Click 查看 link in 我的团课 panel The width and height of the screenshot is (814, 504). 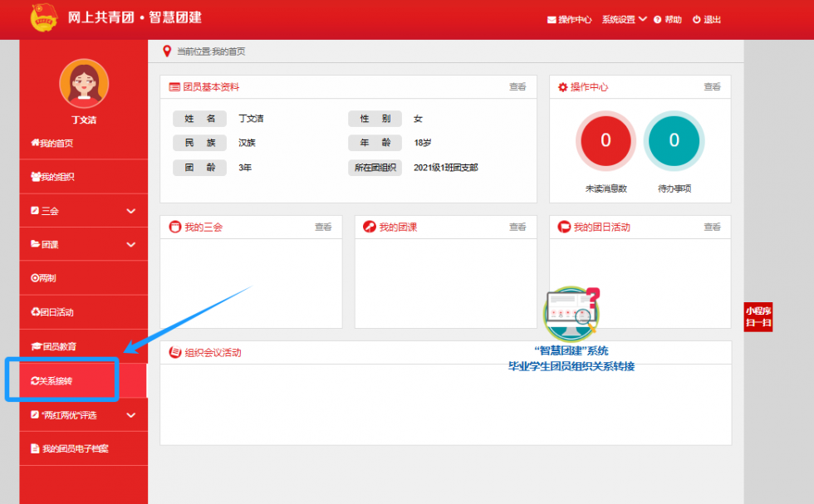point(517,228)
